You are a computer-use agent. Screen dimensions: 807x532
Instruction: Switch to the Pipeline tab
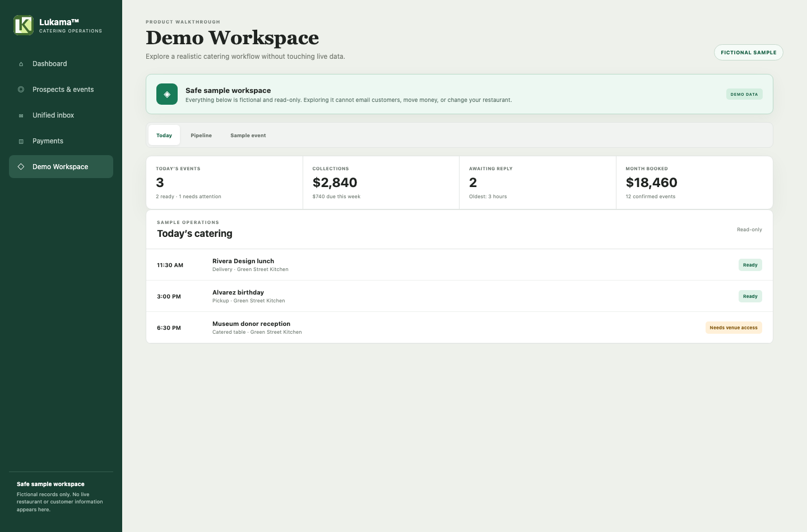coord(201,135)
